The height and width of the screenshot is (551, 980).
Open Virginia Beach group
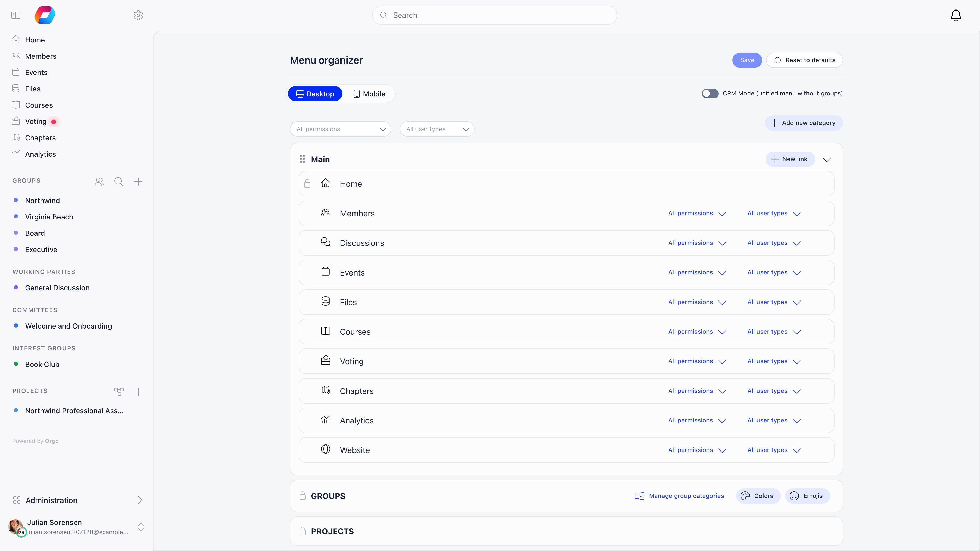pyautogui.click(x=49, y=217)
